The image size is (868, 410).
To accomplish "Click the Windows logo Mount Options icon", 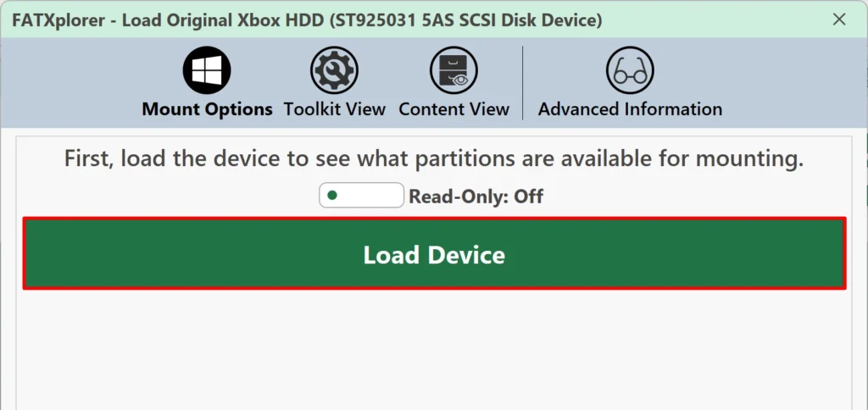I will coord(207,71).
